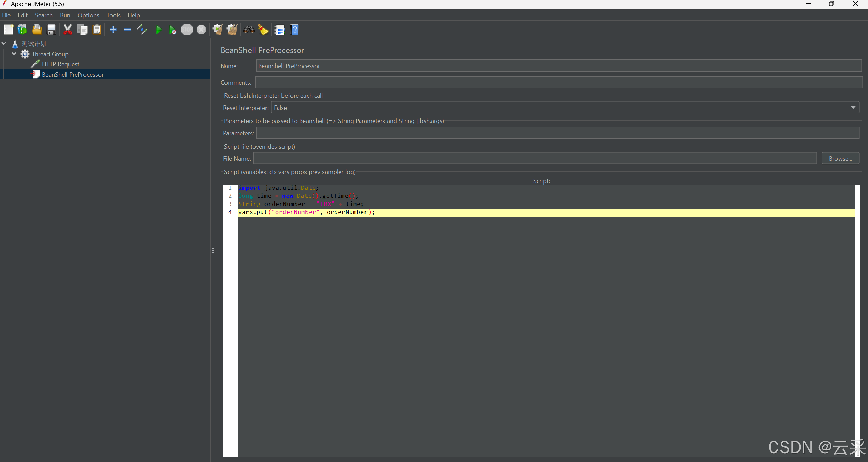Open the Options menu
Screen dimensions: 868x462
(88, 15)
